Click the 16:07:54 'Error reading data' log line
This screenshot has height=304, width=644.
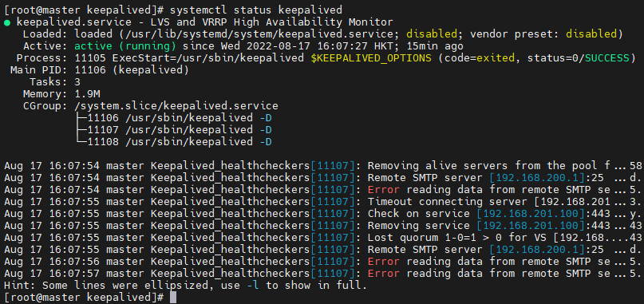click(323, 190)
